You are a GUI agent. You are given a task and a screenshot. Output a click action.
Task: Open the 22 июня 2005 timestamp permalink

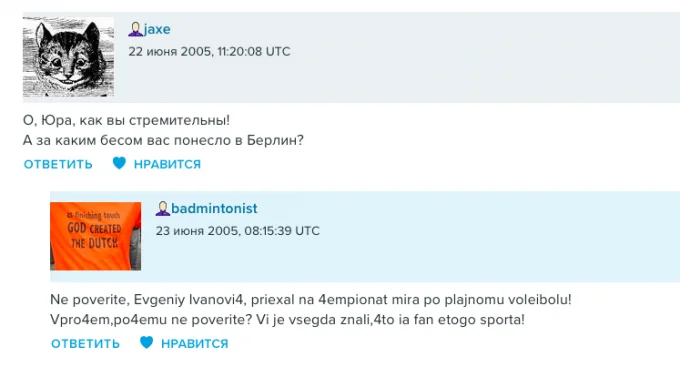(x=209, y=52)
